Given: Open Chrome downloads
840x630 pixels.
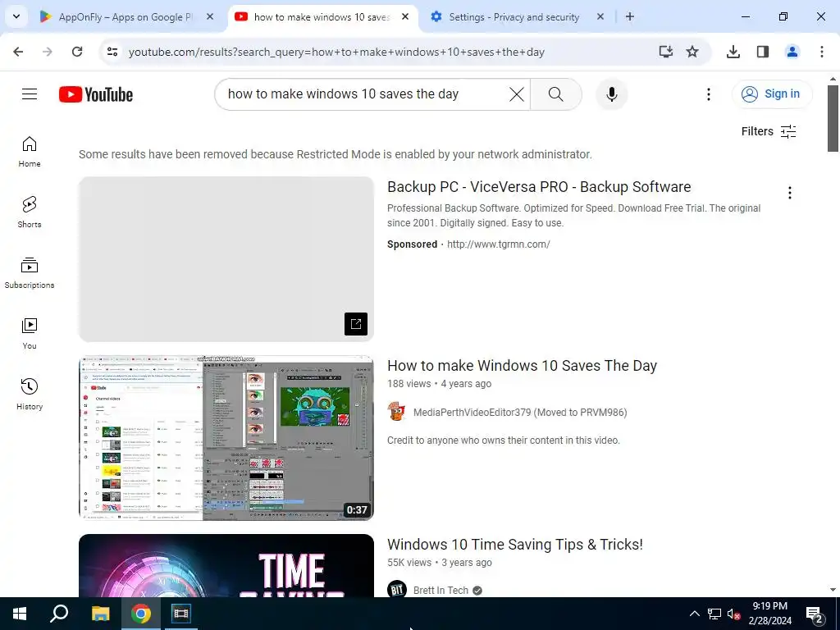Looking at the screenshot, I should point(733,52).
